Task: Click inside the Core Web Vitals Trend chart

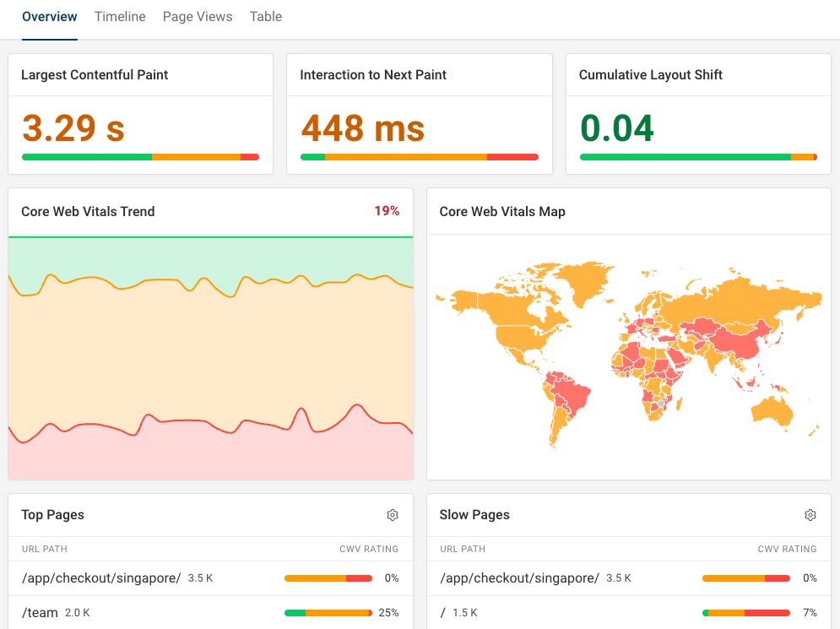Action: point(210,355)
